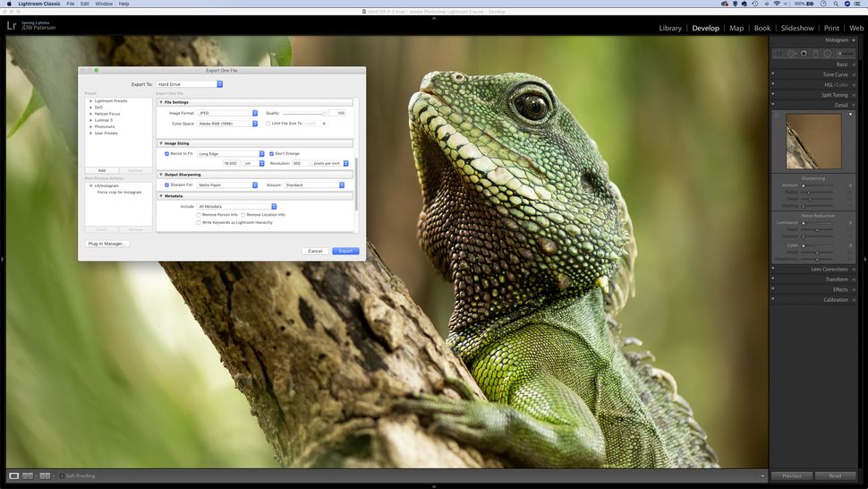Click the Lightroom Lr logo
This screenshot has height=489, width=868.
pyautogui.click(x=11, y=25)
